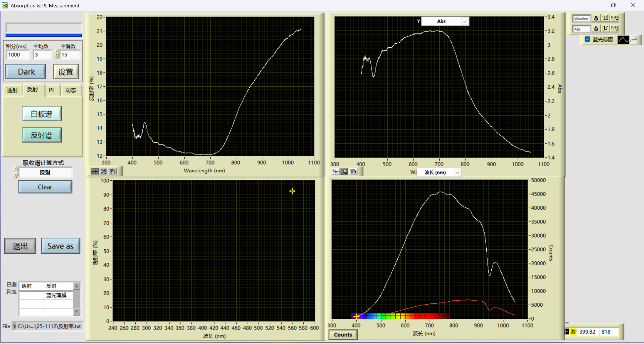Open Y-axis number format menu
644x344 pixels.
pos(614,29)
